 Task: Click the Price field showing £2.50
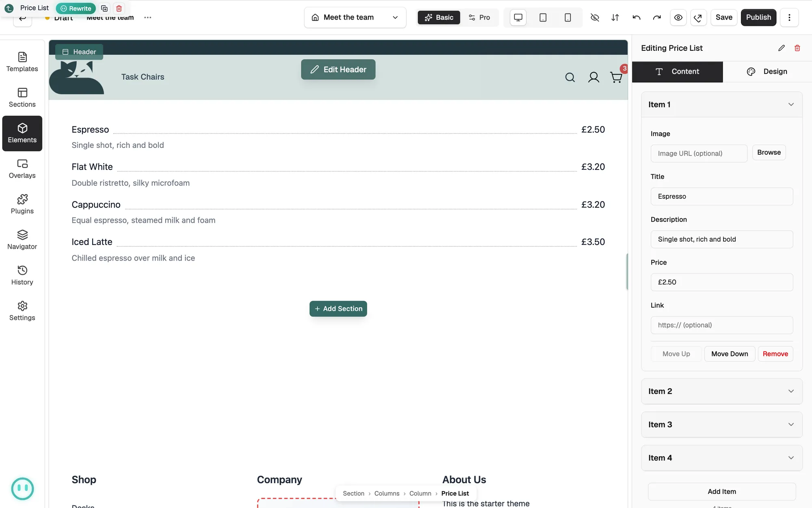coord(721,282)
